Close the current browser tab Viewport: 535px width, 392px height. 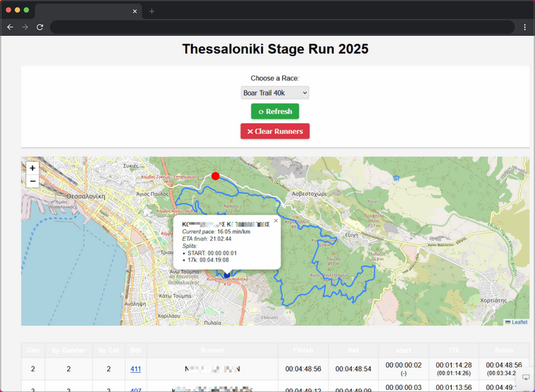tap(135, 11)
